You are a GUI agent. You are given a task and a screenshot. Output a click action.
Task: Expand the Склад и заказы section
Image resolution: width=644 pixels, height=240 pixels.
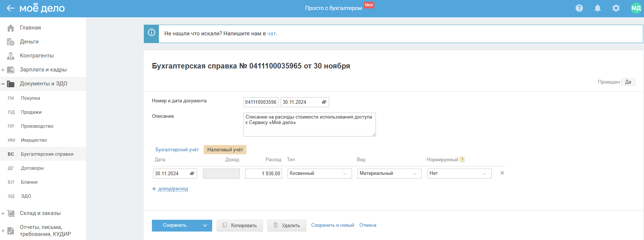pos(3,213)
